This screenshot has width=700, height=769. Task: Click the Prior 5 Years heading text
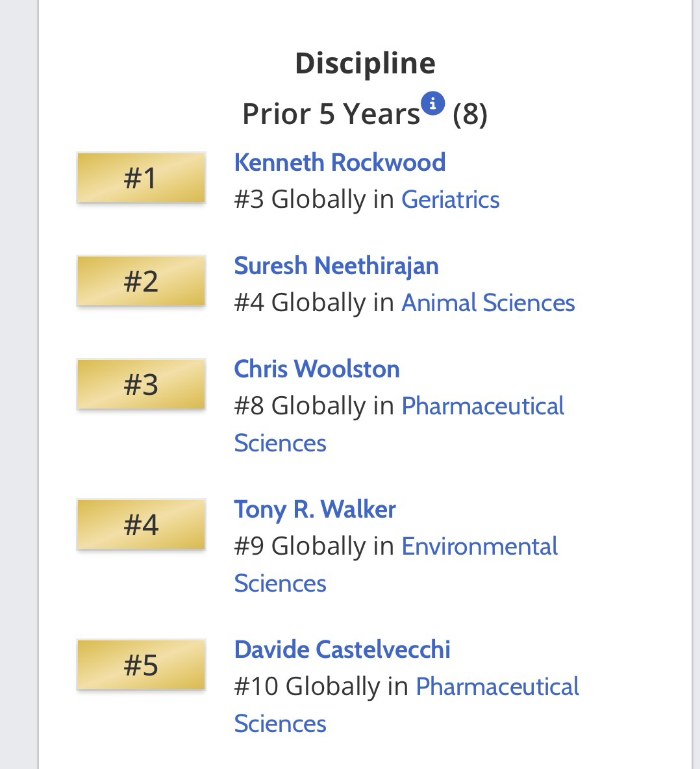pos(331,114)
